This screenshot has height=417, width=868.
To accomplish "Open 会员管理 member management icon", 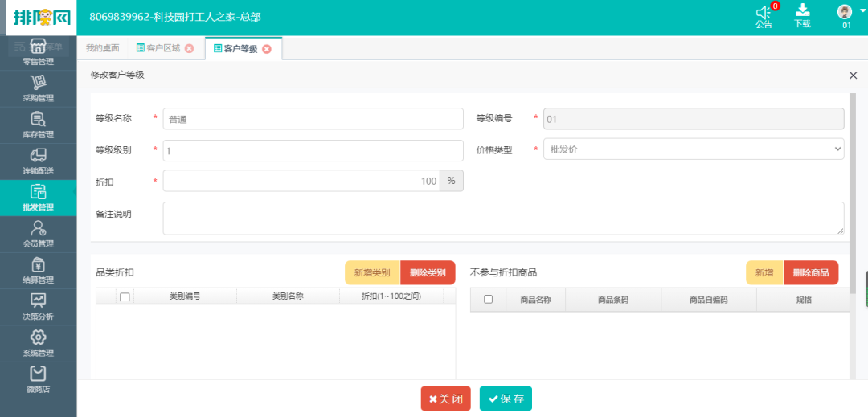I will point(38,228).
